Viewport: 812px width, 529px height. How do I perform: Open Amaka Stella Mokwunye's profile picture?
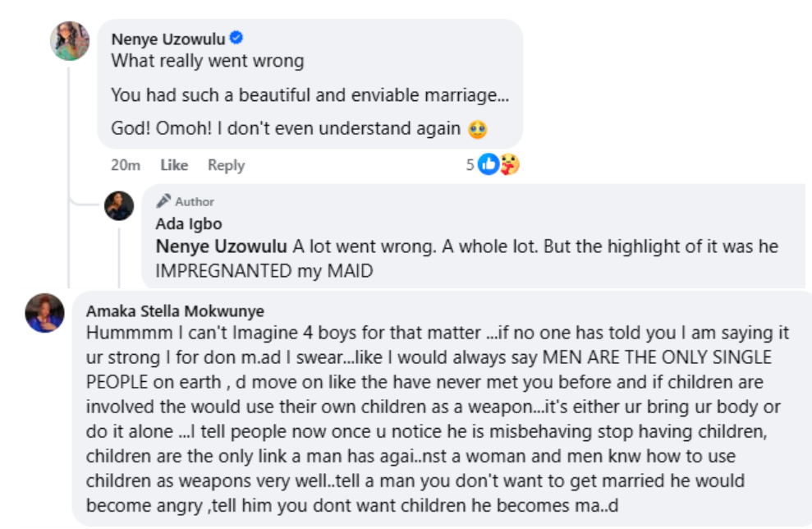click(x=44, y=313)
